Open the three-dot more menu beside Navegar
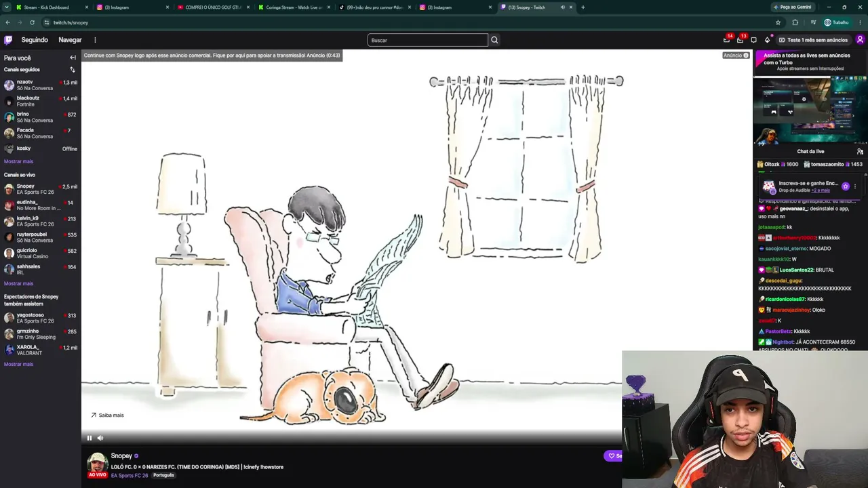The height and width of the screenshot is (488, 868). pos(95,40)
